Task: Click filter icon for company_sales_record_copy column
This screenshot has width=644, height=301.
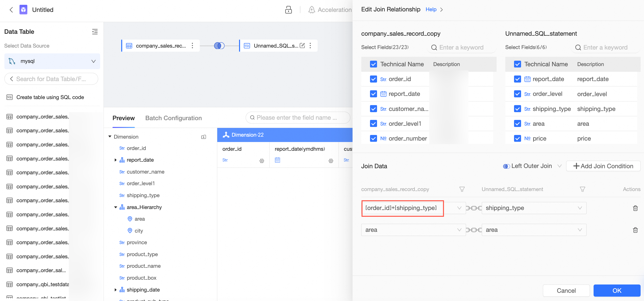Action: click(462, 189)
